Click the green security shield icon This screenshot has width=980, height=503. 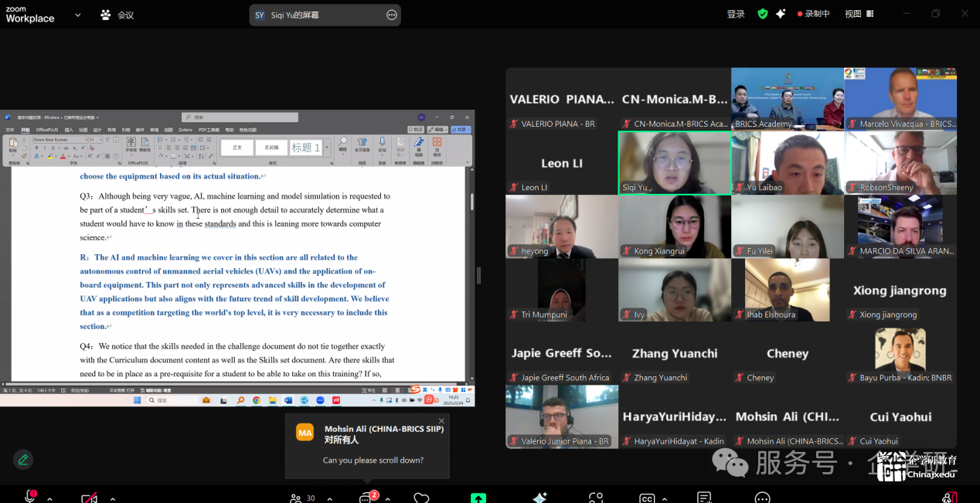click(763, 14)
